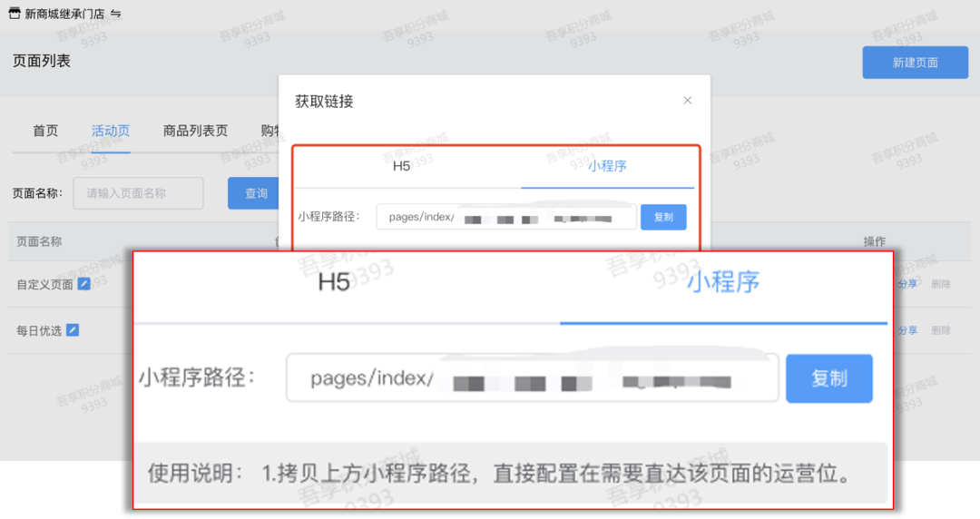This screenshot has height=519, width=980.
Task: Click 分享 in the 每日优选 row
Action: point(907,330)
